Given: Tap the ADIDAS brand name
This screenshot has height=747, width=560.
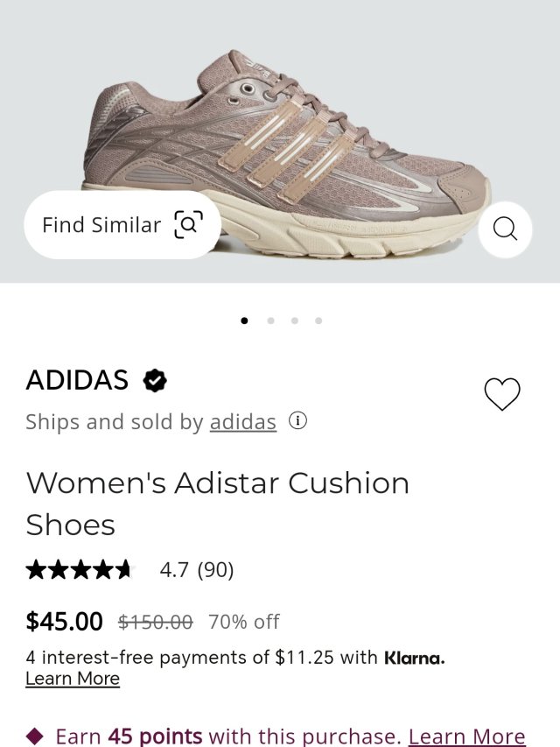Looking at the screenshot, I should tap(77, 380).
